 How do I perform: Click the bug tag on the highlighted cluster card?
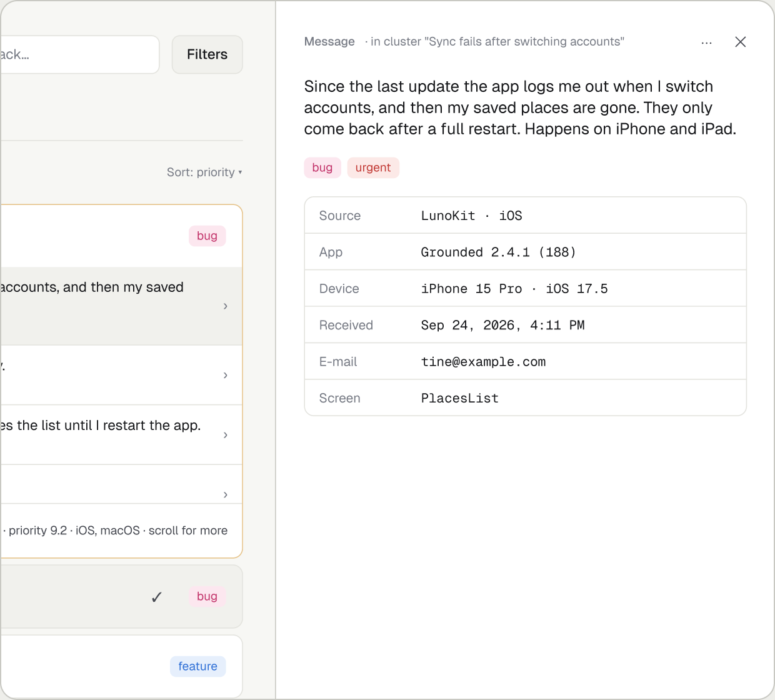207,236
